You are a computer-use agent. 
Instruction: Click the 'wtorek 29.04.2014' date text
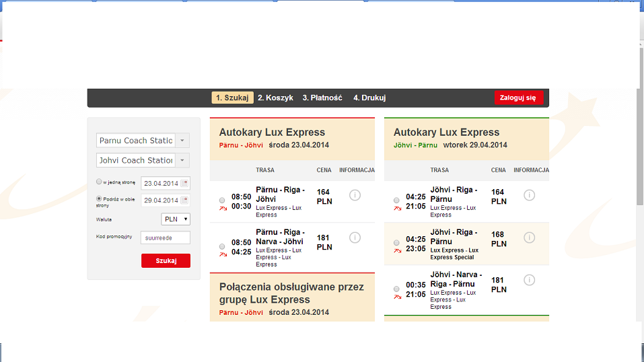coord(475,145)
